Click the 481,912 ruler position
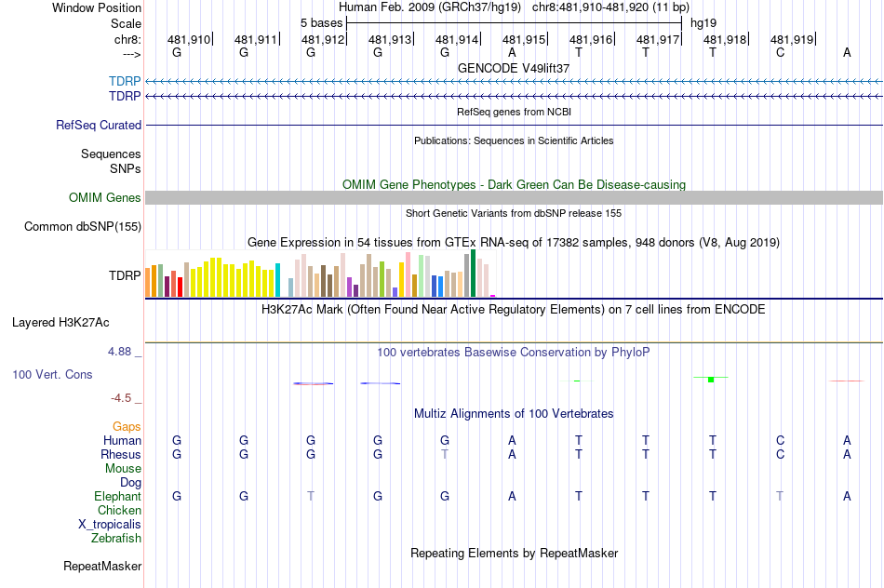This screenshot has width=884, height=588. [323, 39]
